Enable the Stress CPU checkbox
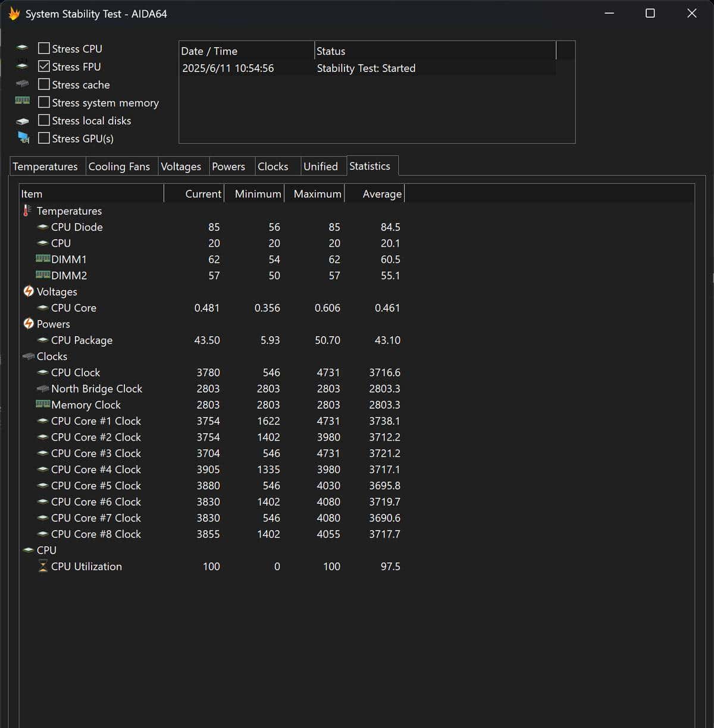This screenshot has width=714, height=728. tap(44, 48)
